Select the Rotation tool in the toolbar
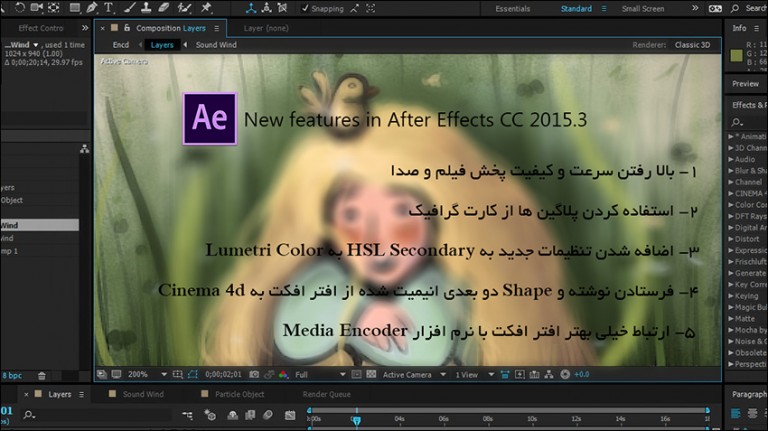The width and height of the screenshot is (768, 431). click(x=20, y=8)
